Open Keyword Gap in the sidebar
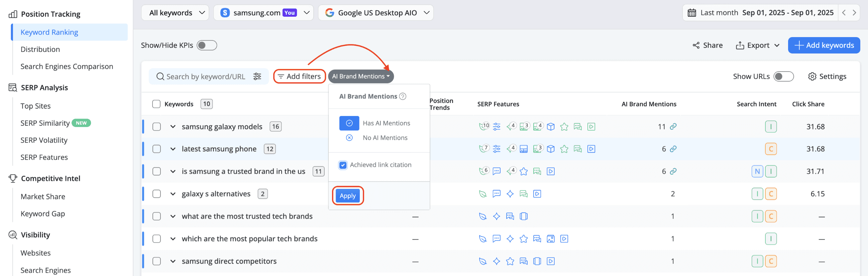Screen dimensions: 868x276 tap(43, 214)
